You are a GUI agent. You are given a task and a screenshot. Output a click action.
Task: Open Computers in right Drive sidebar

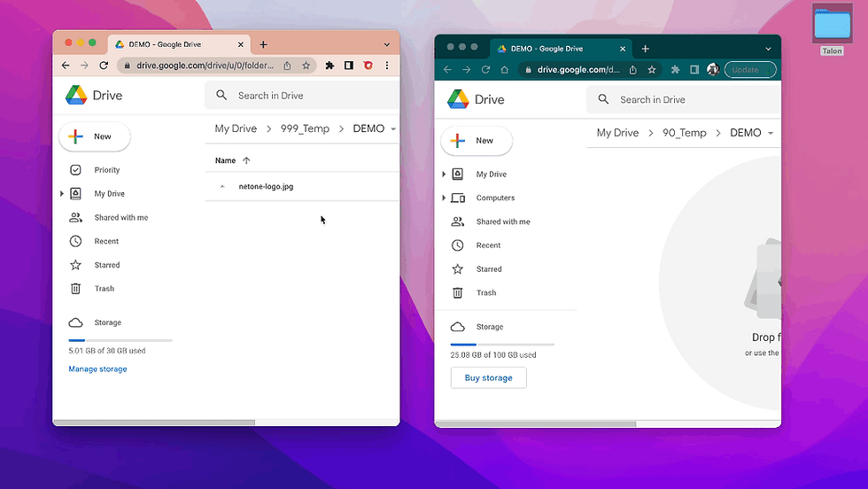click(x=495, y=198)
